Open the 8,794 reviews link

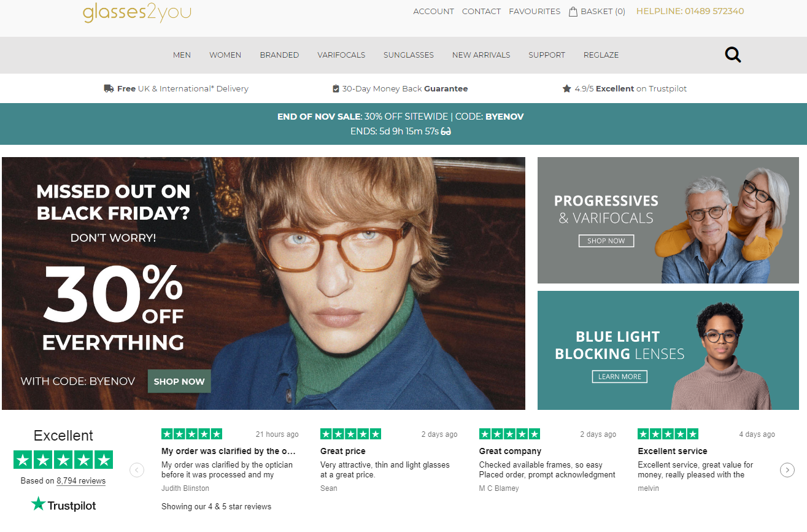[81, 480]
